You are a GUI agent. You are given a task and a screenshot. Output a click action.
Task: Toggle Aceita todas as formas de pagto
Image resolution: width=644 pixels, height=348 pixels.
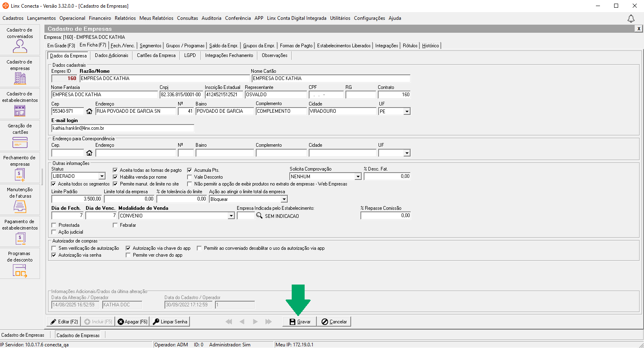tap(115, 170)
